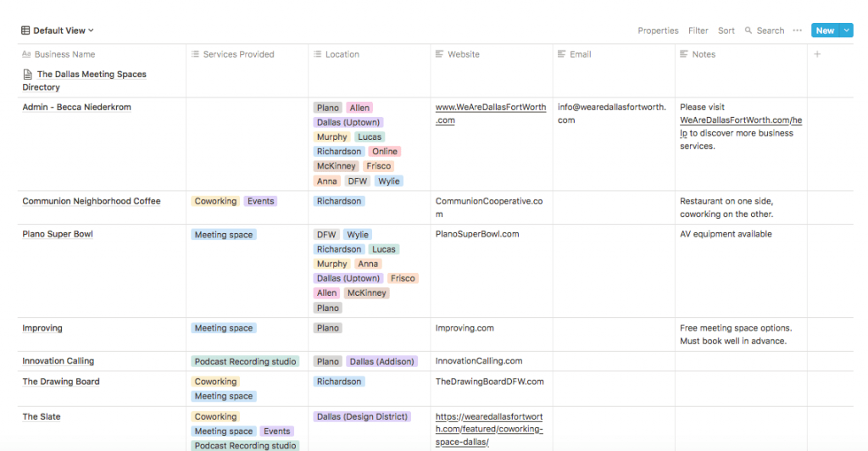
Task: Click the empty Email cell for Improving
Action: 614,334
